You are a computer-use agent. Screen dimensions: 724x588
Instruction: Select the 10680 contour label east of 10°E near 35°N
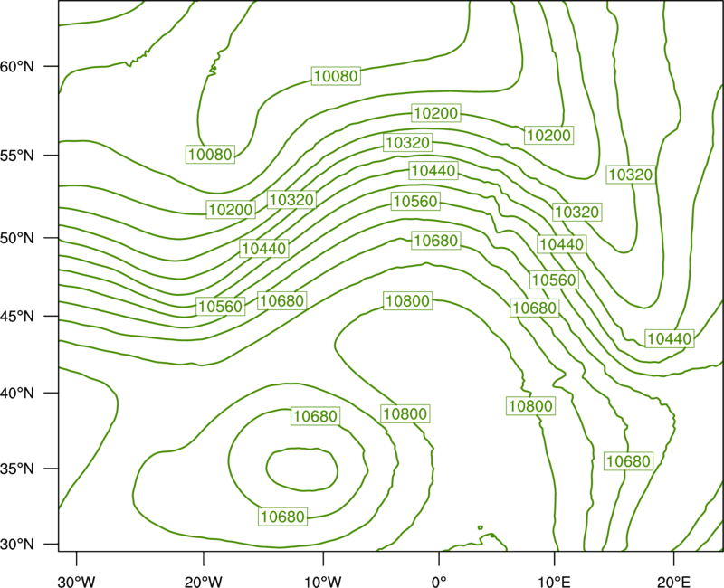click(628, 461)
